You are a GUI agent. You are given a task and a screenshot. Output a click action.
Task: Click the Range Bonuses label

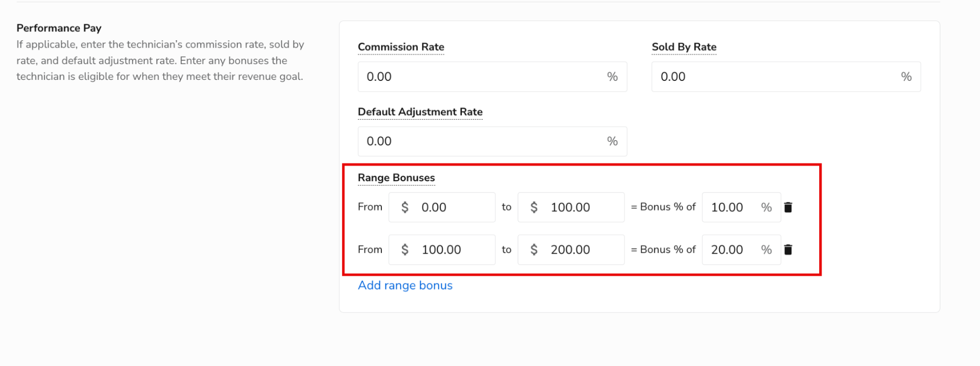point(396,178)
